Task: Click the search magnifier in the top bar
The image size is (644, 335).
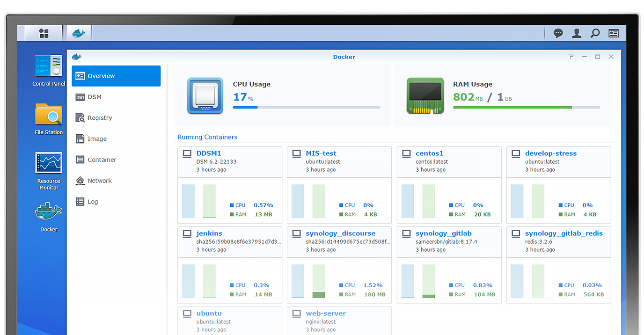Action: click(x=595, y=33)
